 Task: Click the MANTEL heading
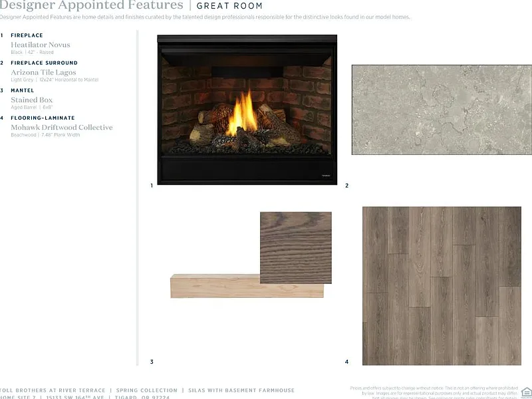(x=23, y=90)
